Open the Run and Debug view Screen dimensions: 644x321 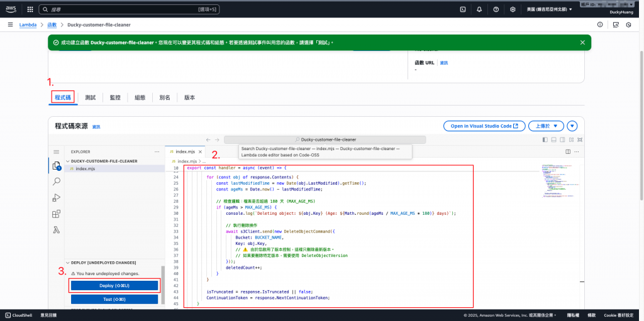pos(56,198)
